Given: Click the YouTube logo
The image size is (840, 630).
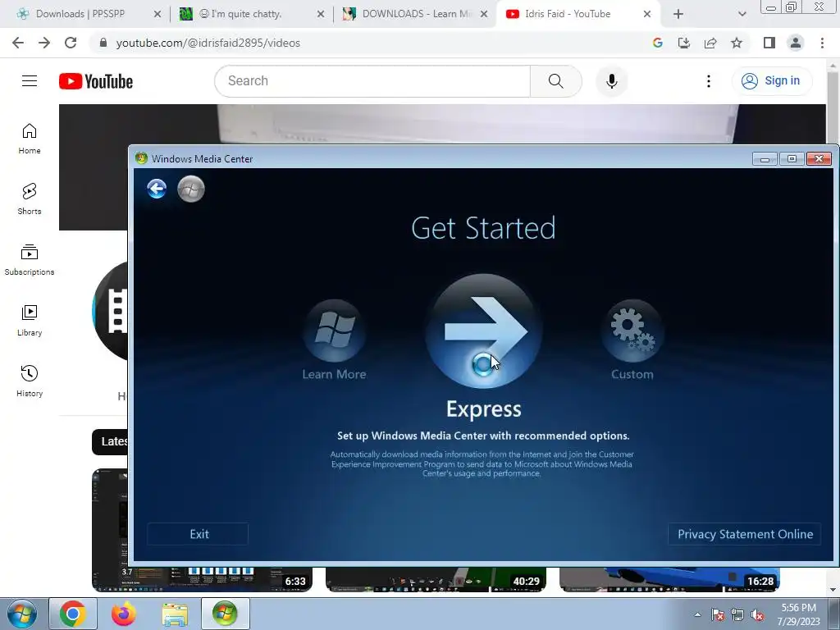Looking at the screenshot, I should coord(96,81).
